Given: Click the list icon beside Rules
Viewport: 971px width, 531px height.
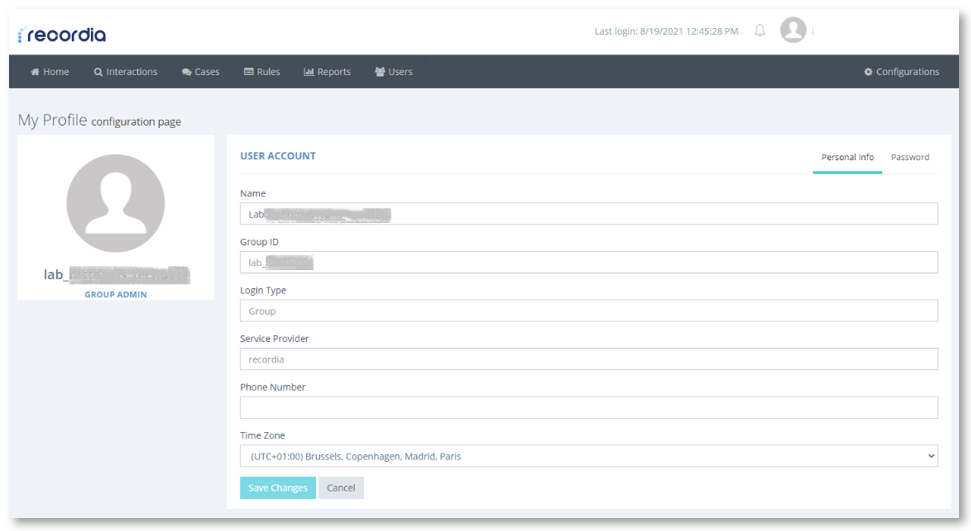Looking at the screenshot, I should (x=248, y=72).
